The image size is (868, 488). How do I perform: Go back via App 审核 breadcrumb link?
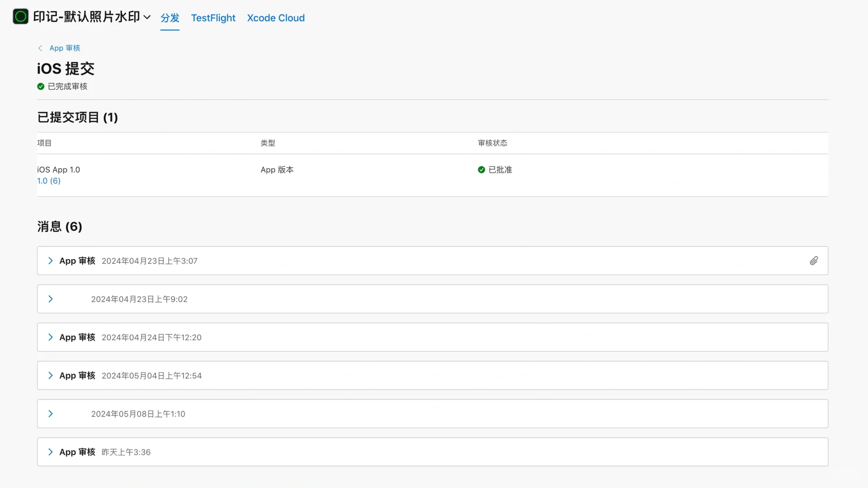tap(65, 48)
